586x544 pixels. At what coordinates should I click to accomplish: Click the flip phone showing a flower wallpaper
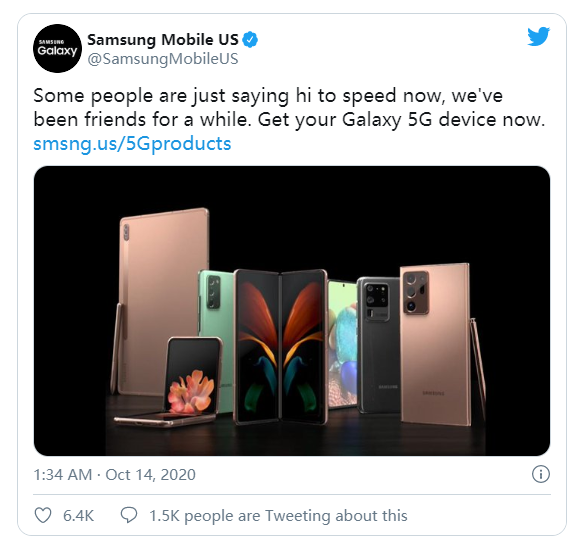pos(179,382)
